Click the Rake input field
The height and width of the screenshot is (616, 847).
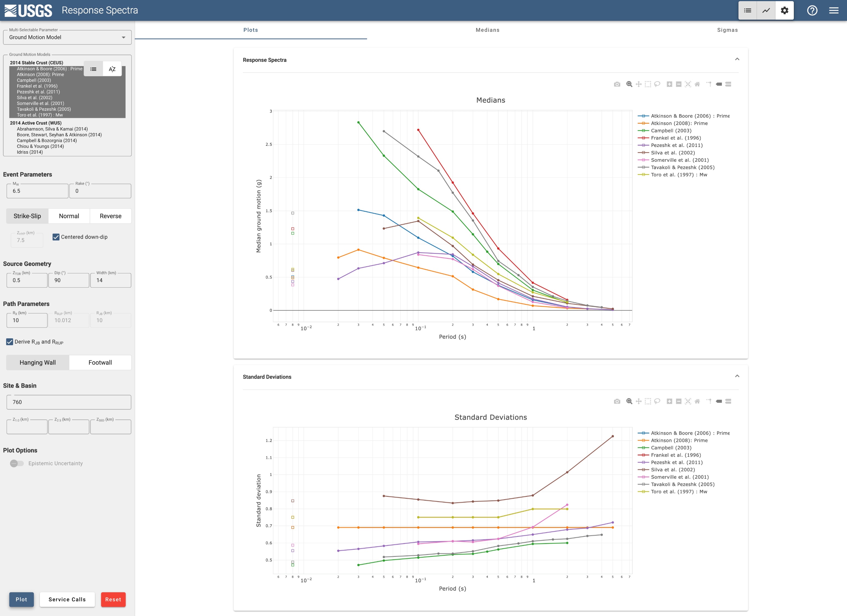coord(100,191)
